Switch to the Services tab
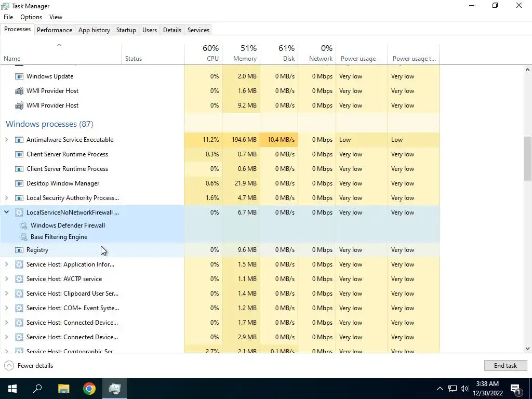 (x=198, y=30)
